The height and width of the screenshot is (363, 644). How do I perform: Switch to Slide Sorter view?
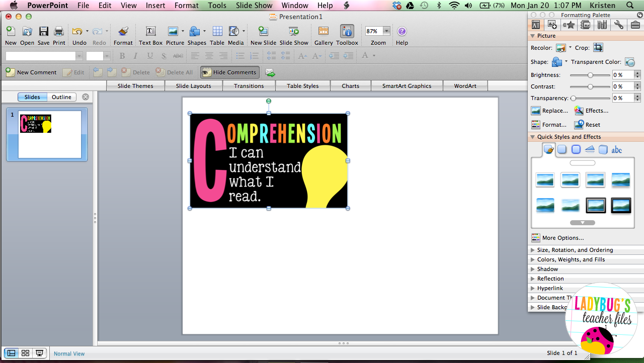25,353
